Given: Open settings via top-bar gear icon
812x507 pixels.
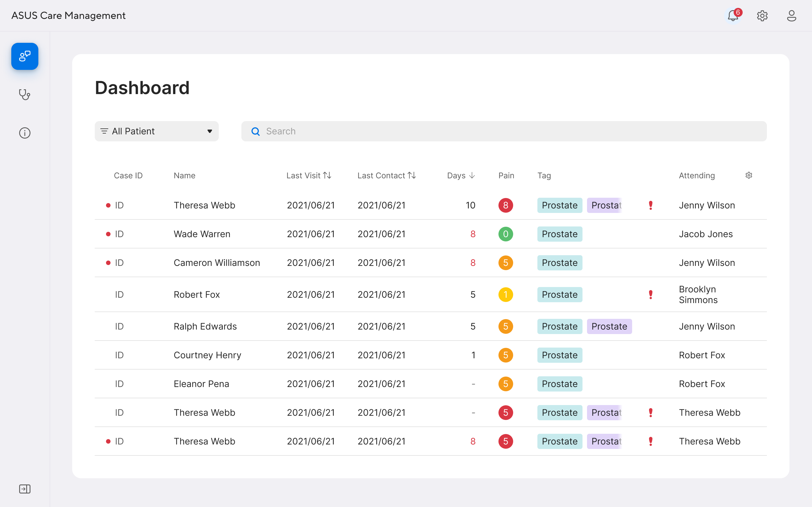Looking at the screenshot, I should point(762,16).
